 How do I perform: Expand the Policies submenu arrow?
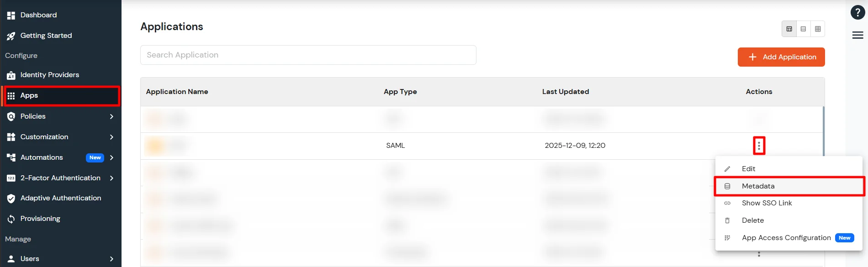coord(111,116)
